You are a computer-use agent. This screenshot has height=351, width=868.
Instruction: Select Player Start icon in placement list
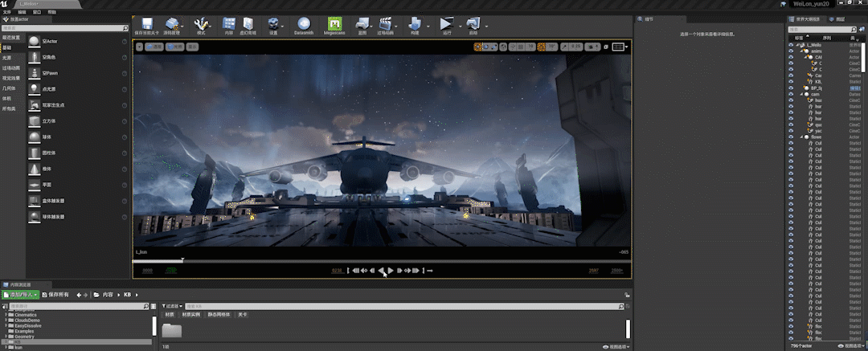pos(35,104)
